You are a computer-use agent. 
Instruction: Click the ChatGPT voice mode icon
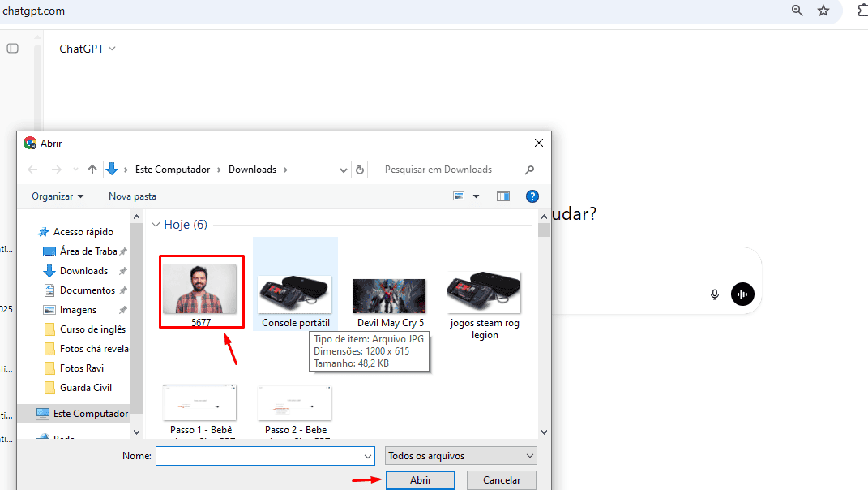(x=742, y=294)
